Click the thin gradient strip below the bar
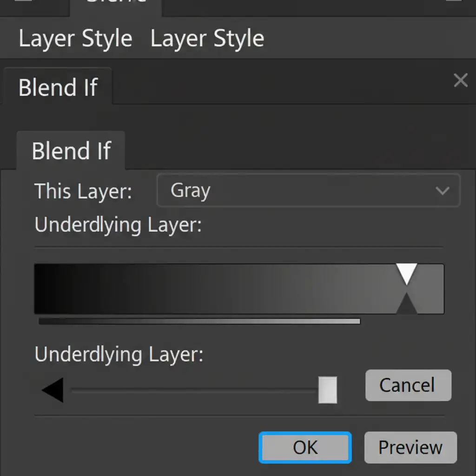476x476 pixels. (199, 321)
